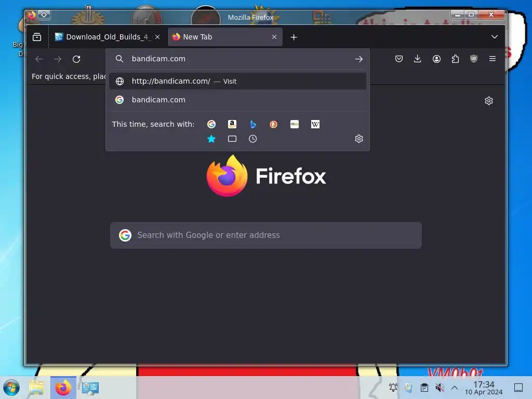
Task: Search bookmarks using the star icon
Action: (211, 139)
